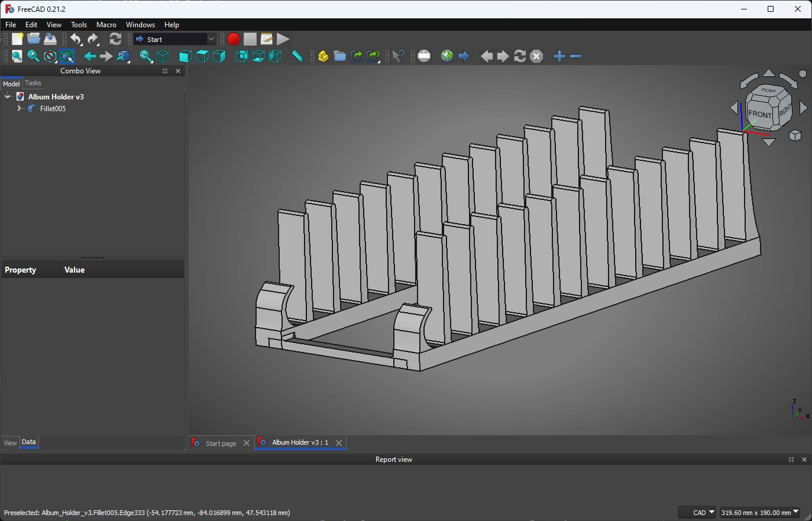This screenshot has height=521, width=812.
Task: Execute macro with the play triangle
Action: click(x=283, y=39)
